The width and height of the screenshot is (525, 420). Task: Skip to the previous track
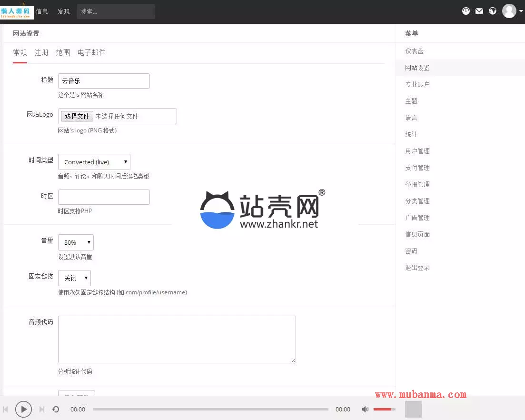6,409
